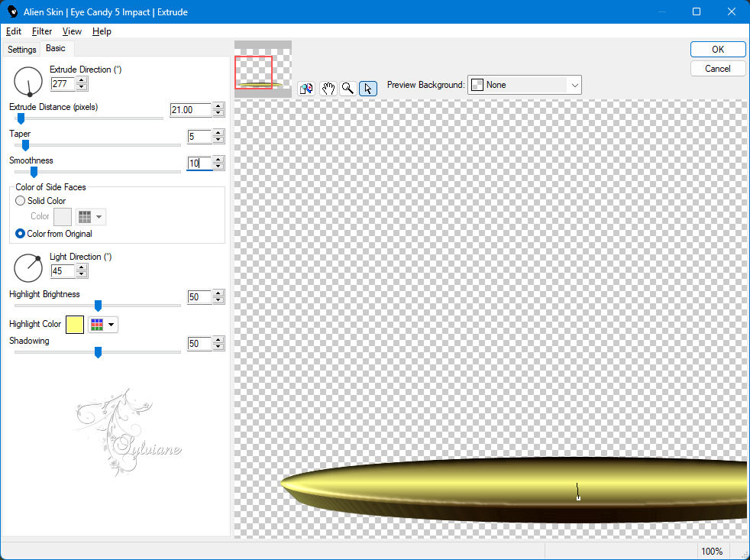This screenshot has width=750, height=560.
Task: Increase Shadowing with up arrow
Action: (x=218, y=340)
